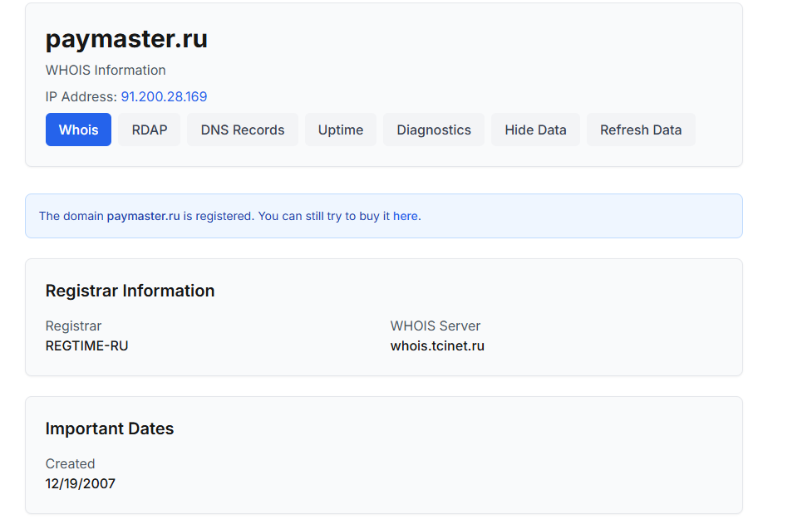Click the WHOIS Information subtitle

pos(106,70)
